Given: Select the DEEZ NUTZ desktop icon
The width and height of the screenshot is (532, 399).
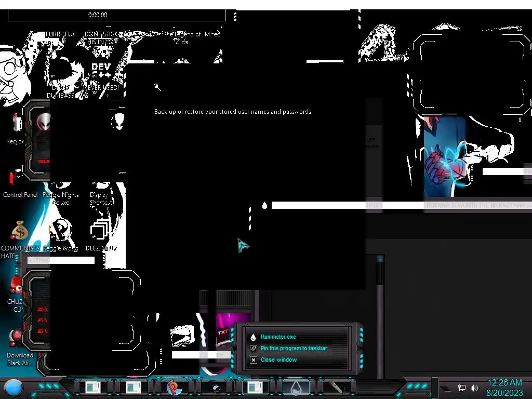Looking at the screenshot, I should click(101, 235).
